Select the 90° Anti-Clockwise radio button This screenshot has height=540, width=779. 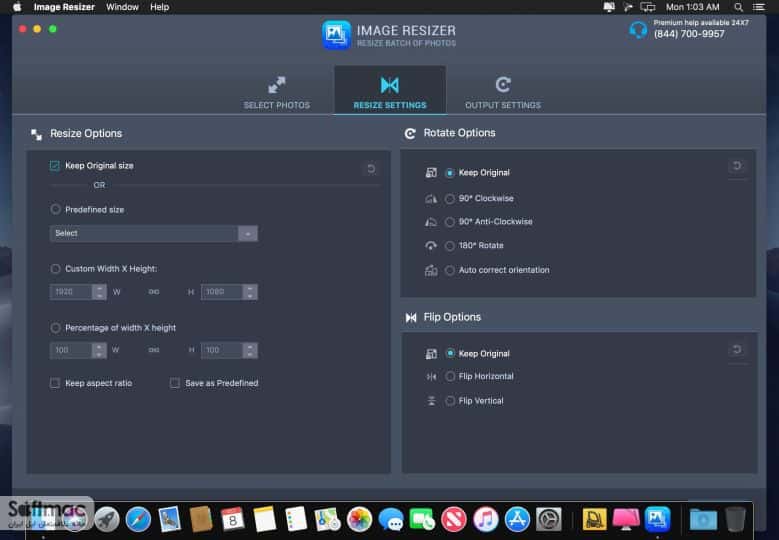(450, 222)
